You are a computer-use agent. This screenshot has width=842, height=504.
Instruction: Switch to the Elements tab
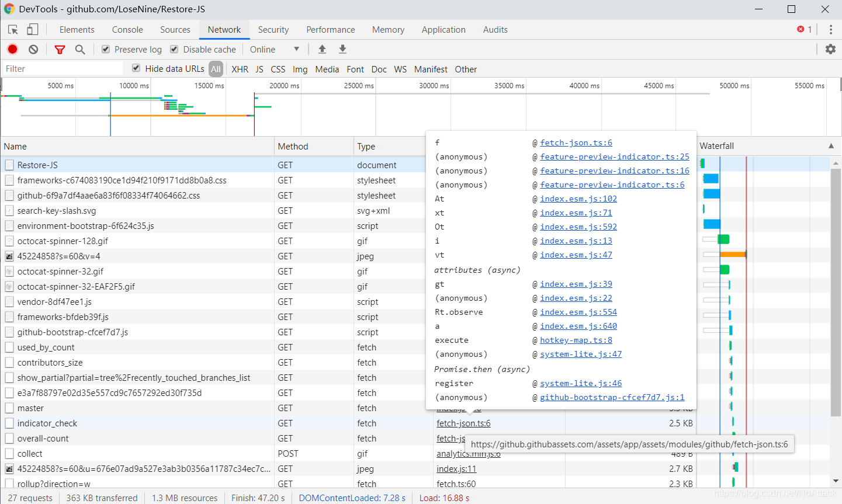pos(77,30)
